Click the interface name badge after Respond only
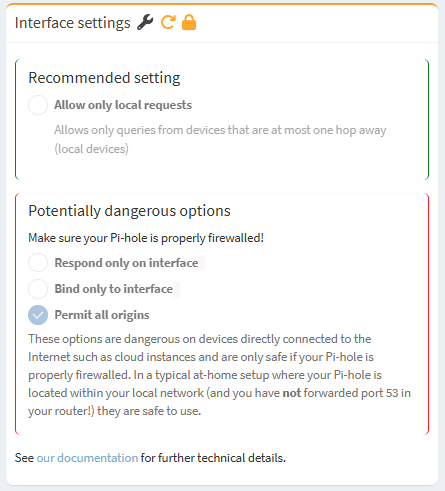The width and height of the screenshot is (445, 491). pos(202,263)
